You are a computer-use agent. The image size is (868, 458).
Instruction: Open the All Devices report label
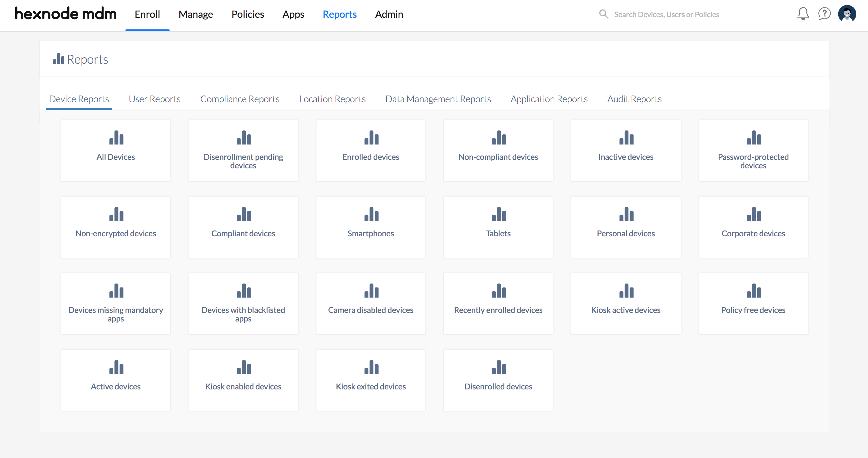click(x=116, y=157)
